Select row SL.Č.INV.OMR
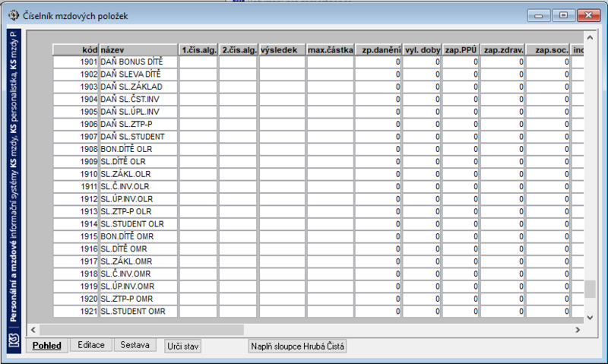This screenshot has width=608, height=364. (318, 274)
